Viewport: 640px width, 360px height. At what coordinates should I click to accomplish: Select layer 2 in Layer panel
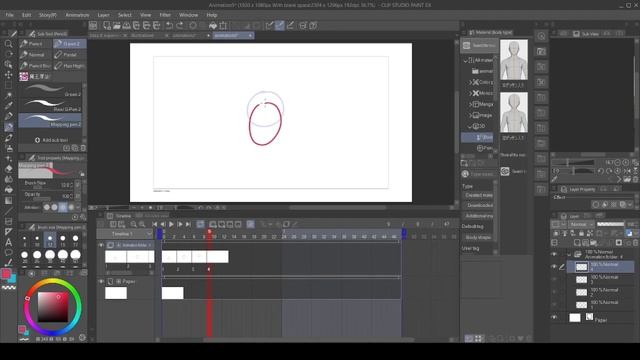(600, 292)
